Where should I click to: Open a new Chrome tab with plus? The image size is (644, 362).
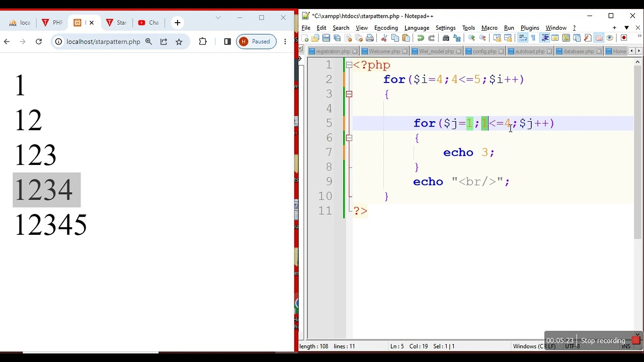coord(177,23)
